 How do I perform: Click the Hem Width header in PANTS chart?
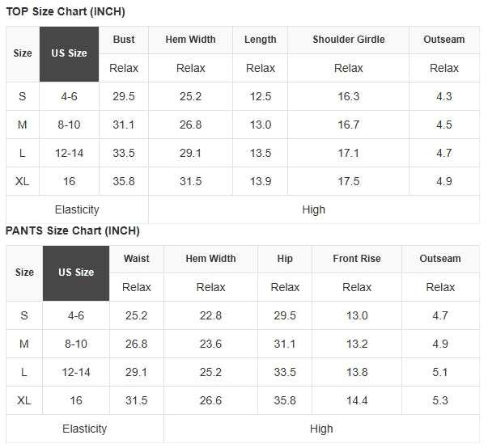[x=210, y=259]
